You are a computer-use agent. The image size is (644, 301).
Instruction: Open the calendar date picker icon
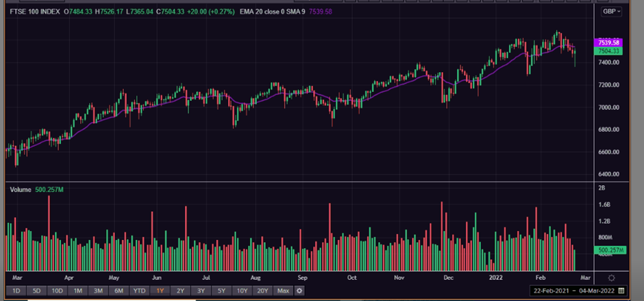coord(621,291)
